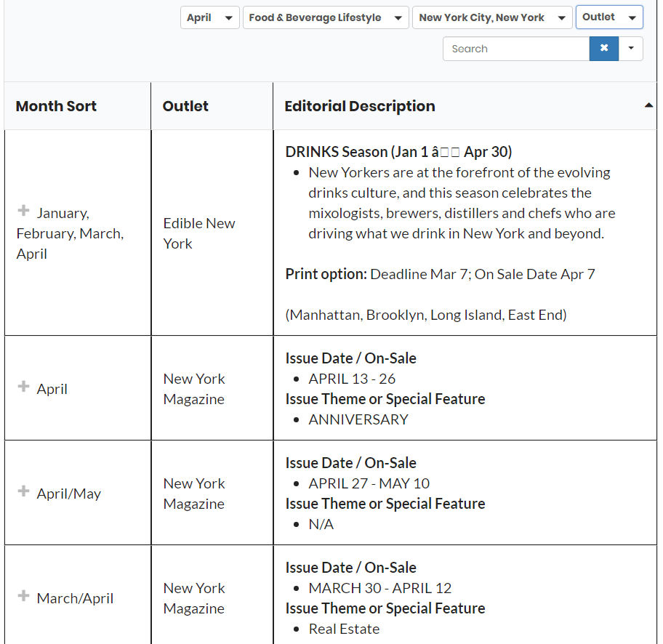Screen dimensions: 663x644
Task: Open search options caret dropdown
Action: tap(631, 49)
